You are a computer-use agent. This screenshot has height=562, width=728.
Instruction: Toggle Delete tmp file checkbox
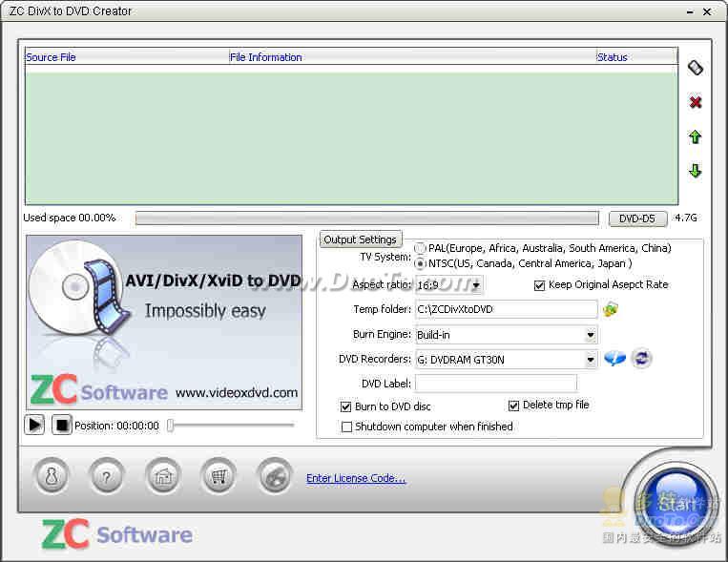tap(513, 406)
